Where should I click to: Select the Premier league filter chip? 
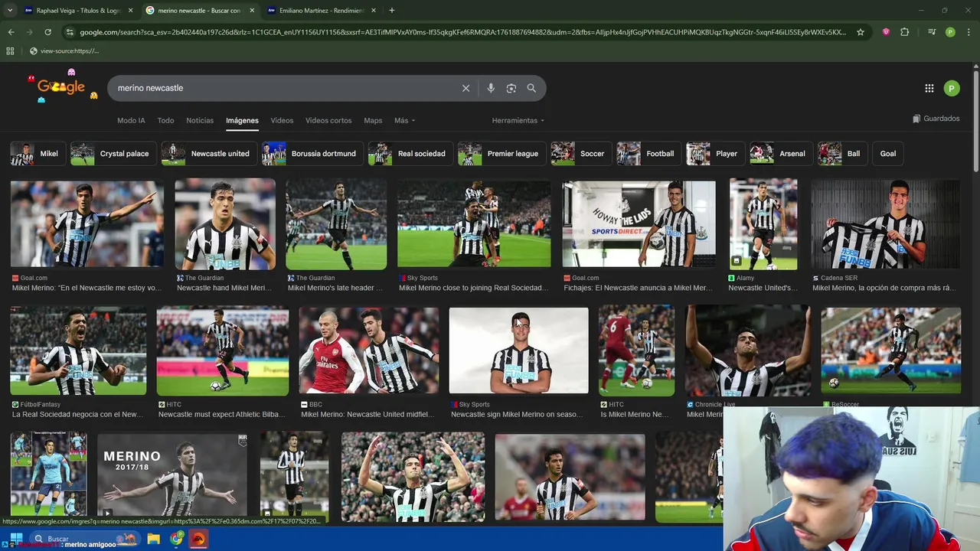(501, 154)
